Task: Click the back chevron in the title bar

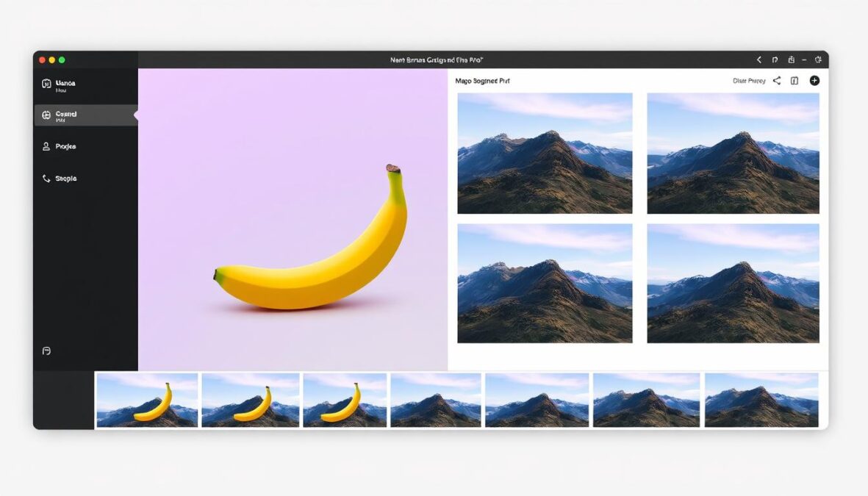Action: tap(759, 60)
